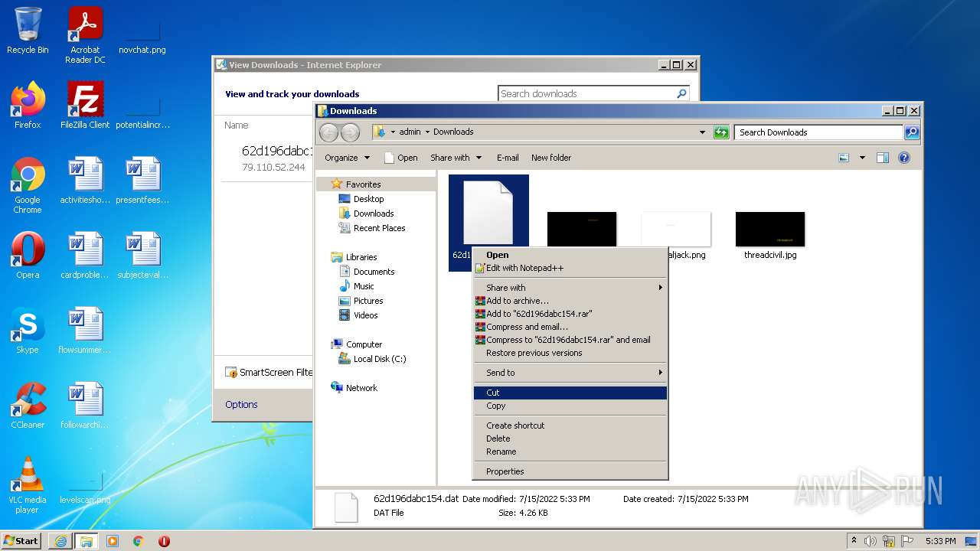
Task: Select Cut in the context menu
Action: 570,393
